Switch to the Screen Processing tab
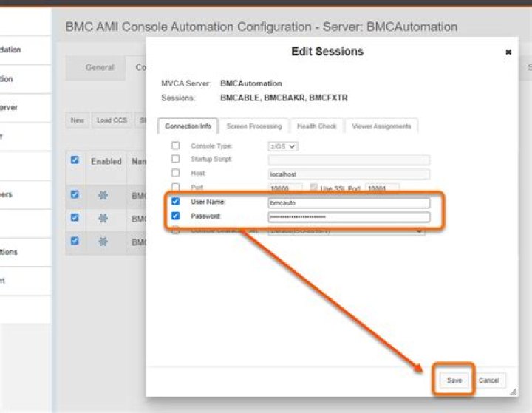 pos(254,126)
